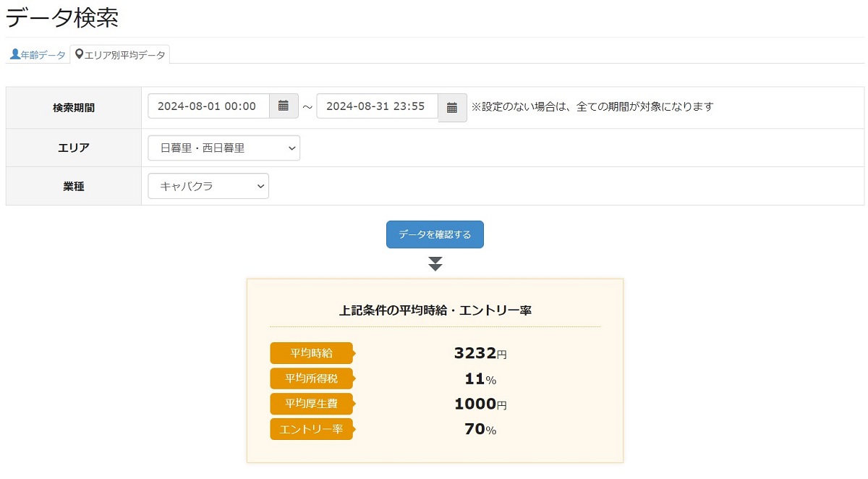Click the double down arrow below the button
This screenshot has height=479, width=868.
click(435, 263)
